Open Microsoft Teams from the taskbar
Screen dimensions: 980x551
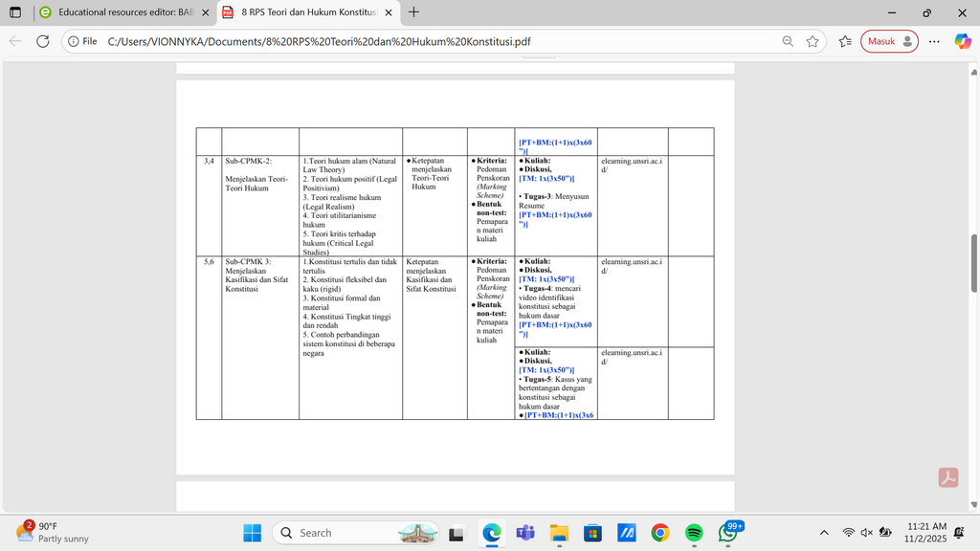(x=525, y=533)
